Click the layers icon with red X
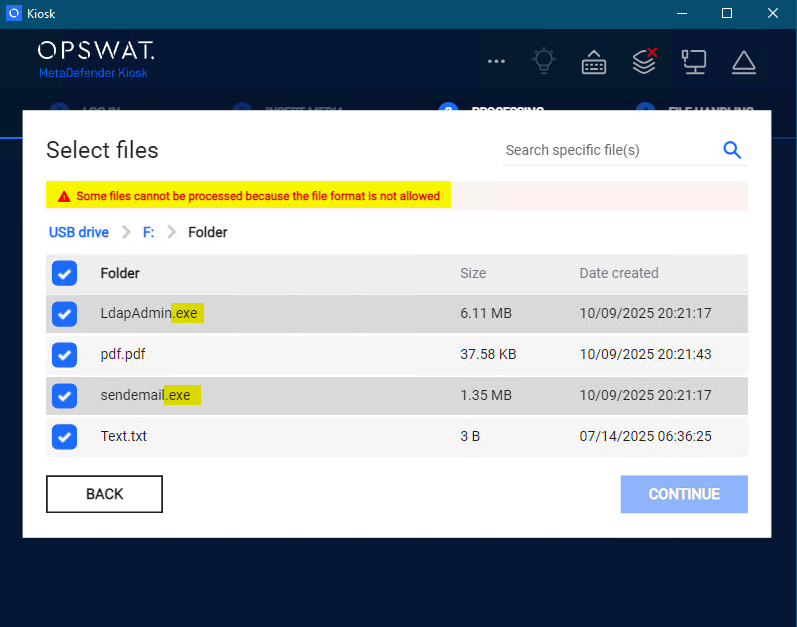Viewport: 797px width, 627px height. coord(645,61)
